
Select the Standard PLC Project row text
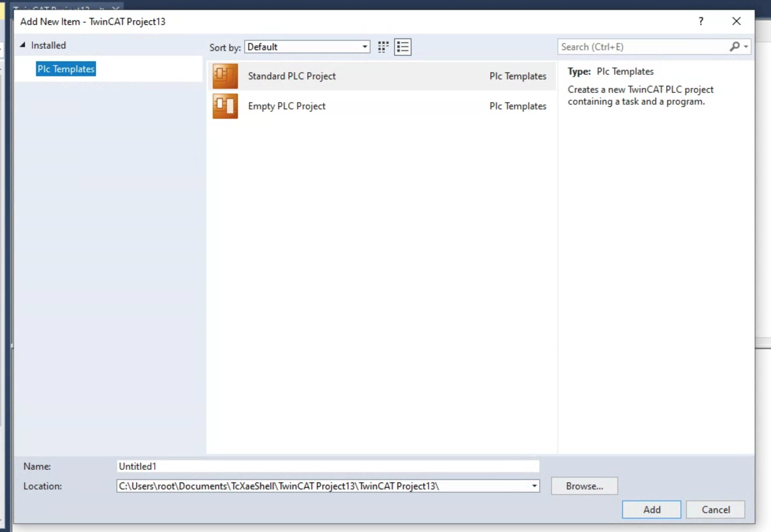292,76
